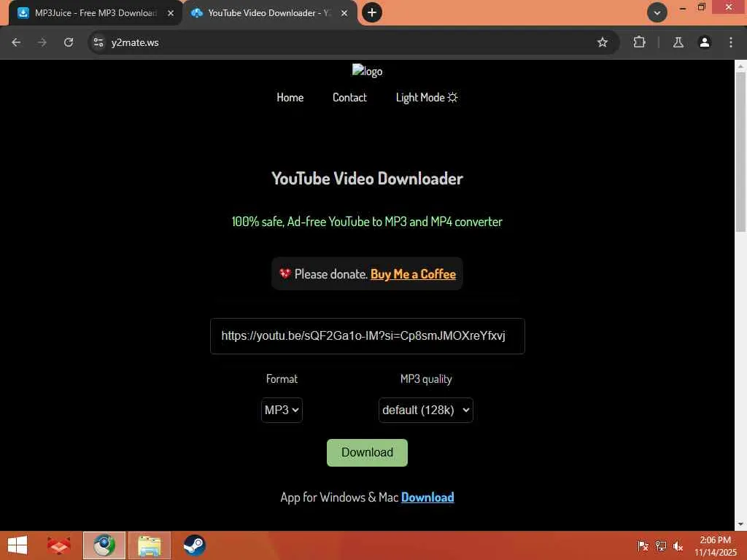747x560 pixels.
Task: Open the red fox taskbar app
Action: point(58,545)
